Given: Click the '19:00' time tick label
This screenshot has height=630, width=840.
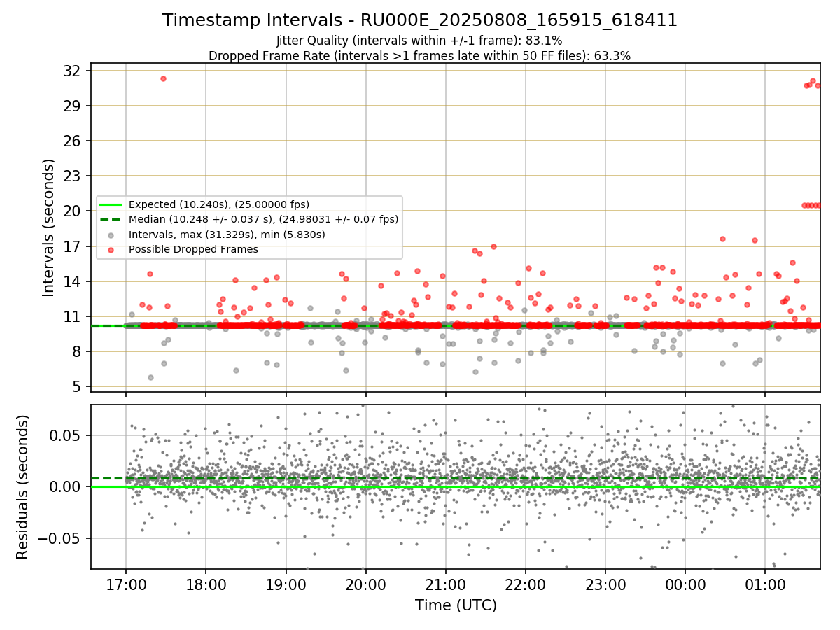Looking at the screenshot, I should point(286,584).
